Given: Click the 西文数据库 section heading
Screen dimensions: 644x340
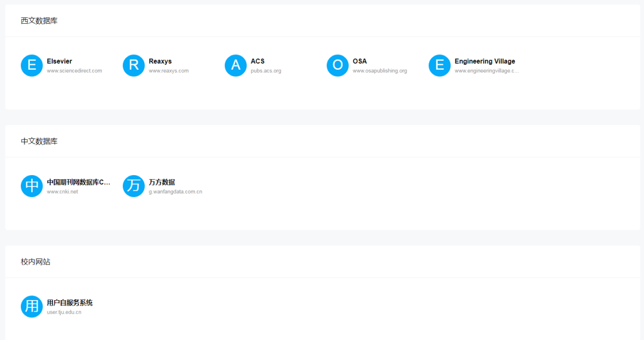Looking at the screenshot, I should pyautogui.click(x=39, y=20).
